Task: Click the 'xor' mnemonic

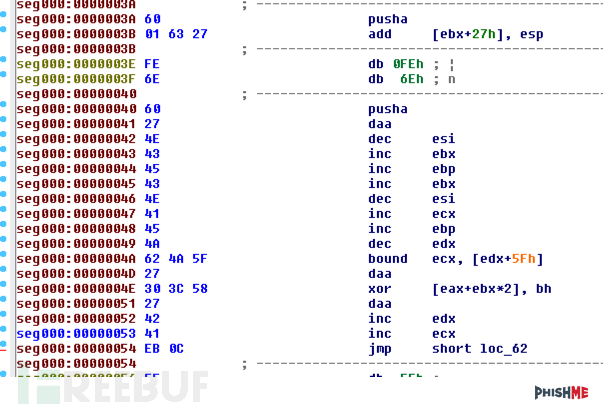Action: 380,289
